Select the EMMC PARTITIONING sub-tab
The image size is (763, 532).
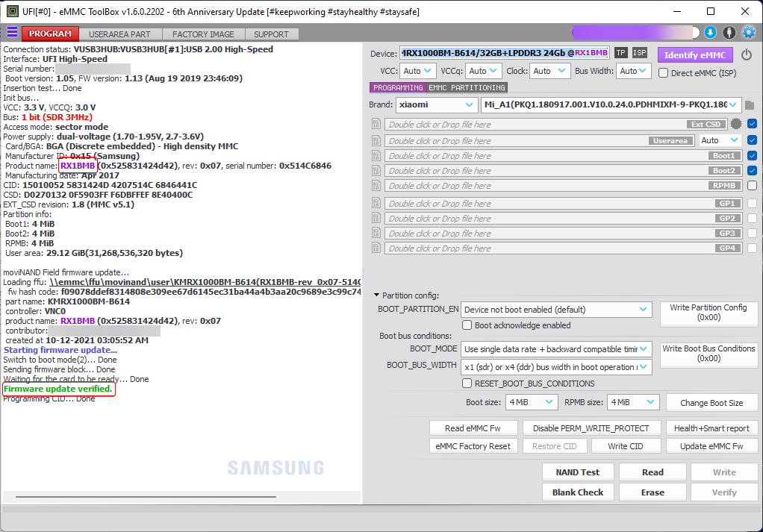467,87
